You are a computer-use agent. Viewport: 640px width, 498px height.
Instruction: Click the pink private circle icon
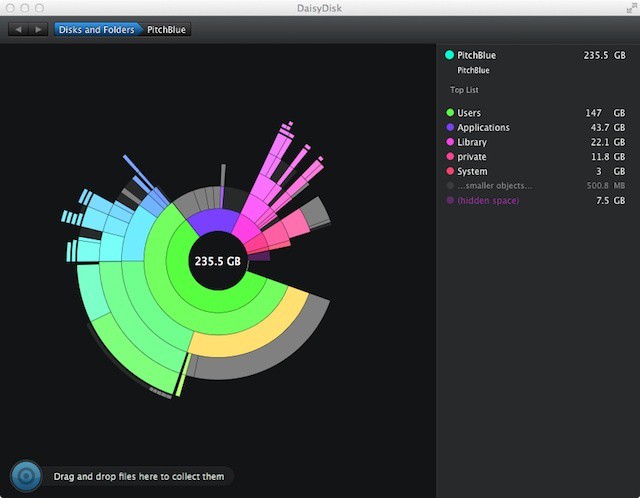coord(450,157)
